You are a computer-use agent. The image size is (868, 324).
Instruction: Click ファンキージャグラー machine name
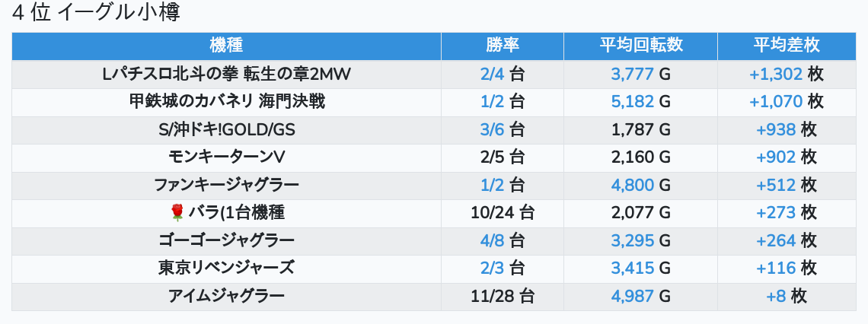click(x=226, y=185)
